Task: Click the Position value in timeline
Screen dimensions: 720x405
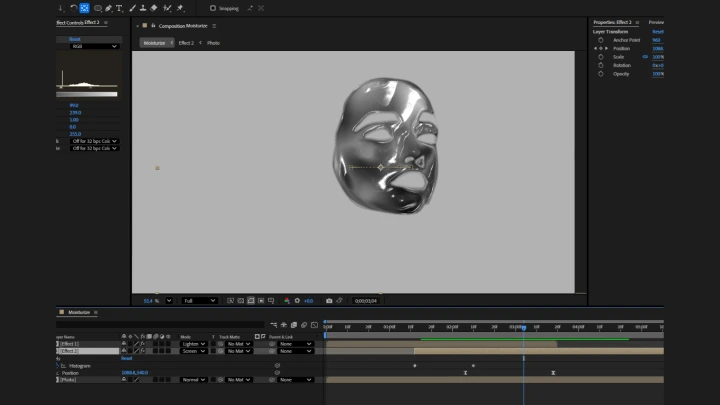Action: (135, 373)
